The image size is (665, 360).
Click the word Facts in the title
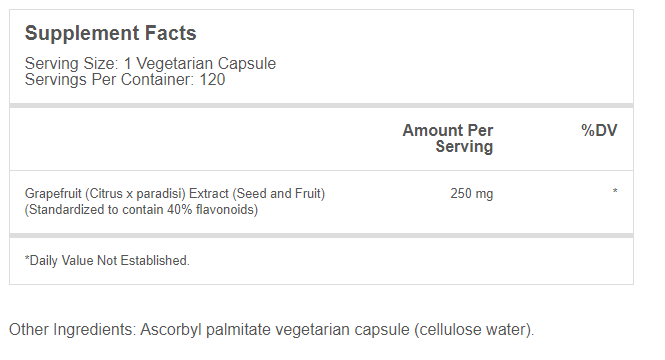coord(170,33)
